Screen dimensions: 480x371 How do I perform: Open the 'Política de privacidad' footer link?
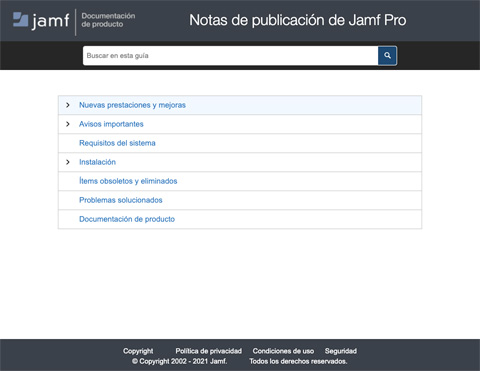coord(209,351)
